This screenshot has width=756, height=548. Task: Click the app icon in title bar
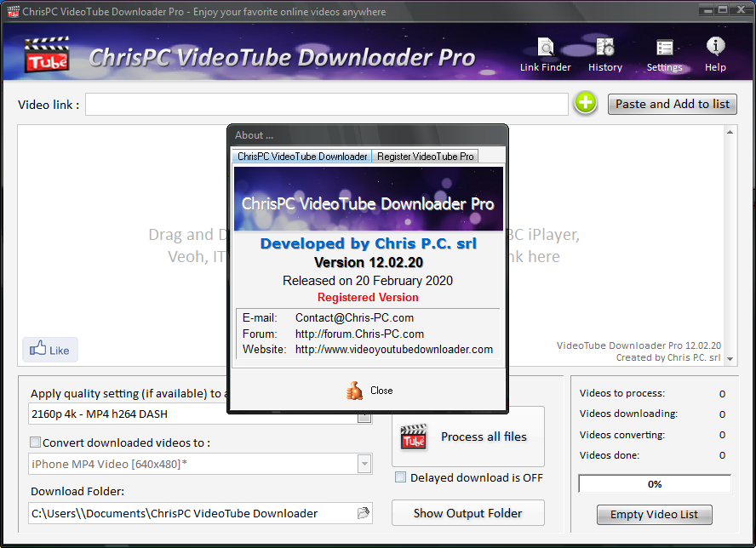(13, 11)
